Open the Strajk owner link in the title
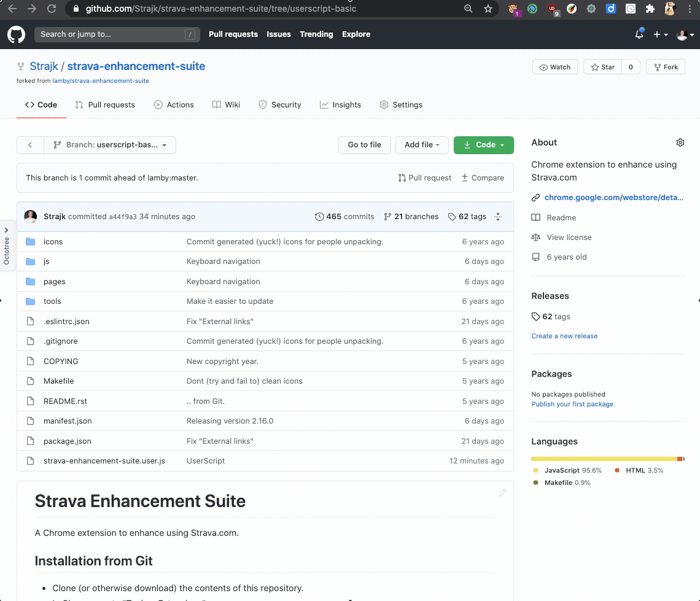 [44, 66]
